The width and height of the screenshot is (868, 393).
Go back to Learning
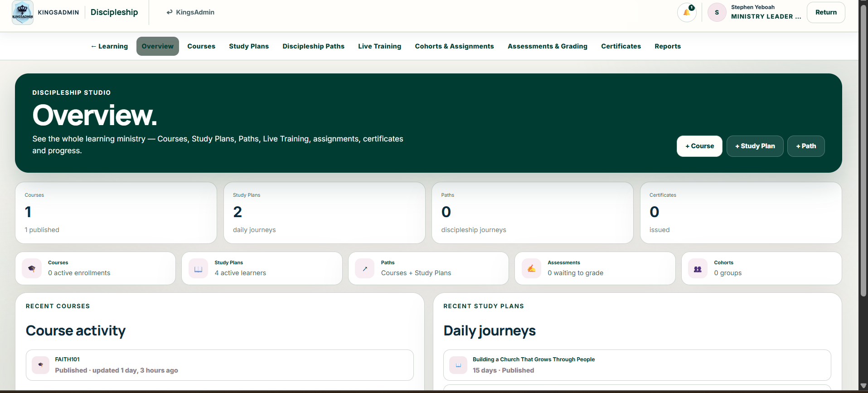[109, 46]
